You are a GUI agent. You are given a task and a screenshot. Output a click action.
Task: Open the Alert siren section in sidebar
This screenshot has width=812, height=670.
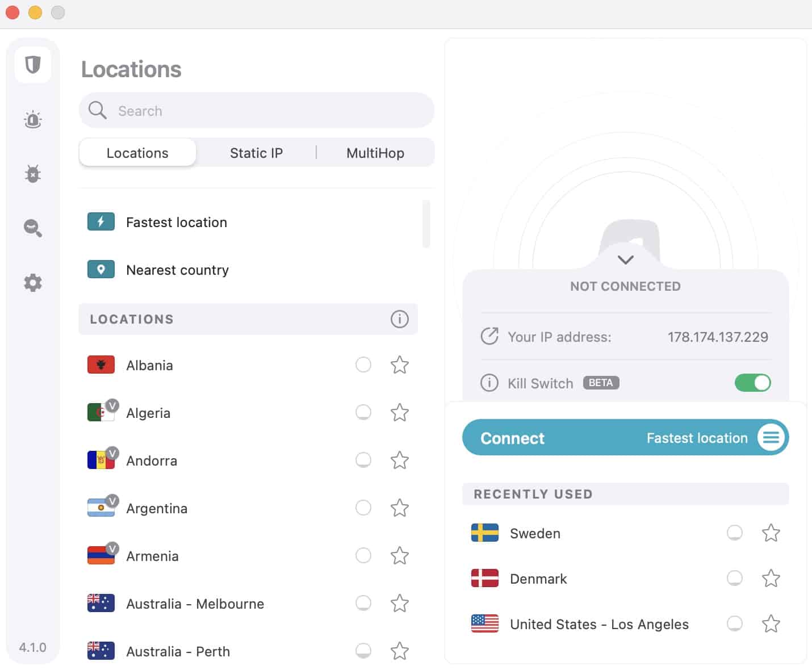tap(33, 120)
